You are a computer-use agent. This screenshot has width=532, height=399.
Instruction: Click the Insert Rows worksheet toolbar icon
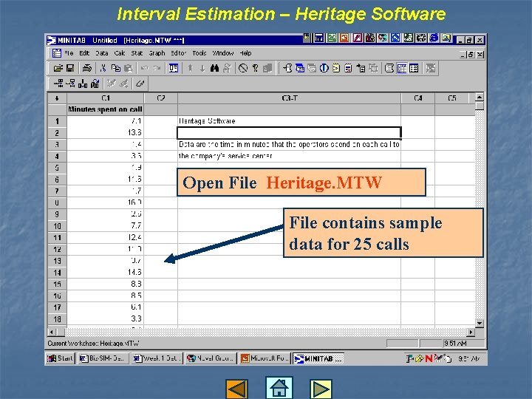71,83
